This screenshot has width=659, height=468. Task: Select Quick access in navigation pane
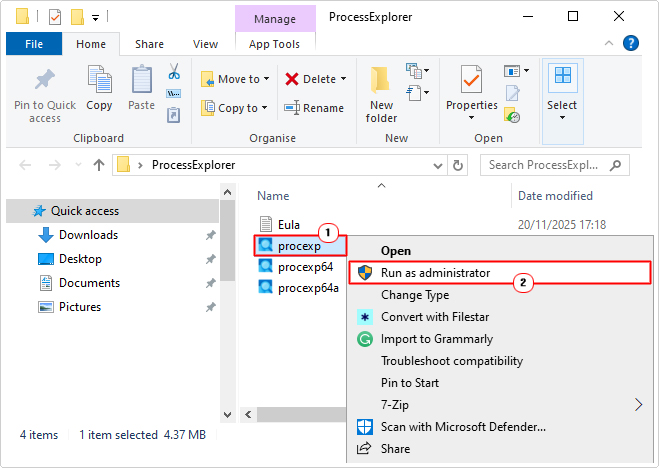tap(112, 211)
